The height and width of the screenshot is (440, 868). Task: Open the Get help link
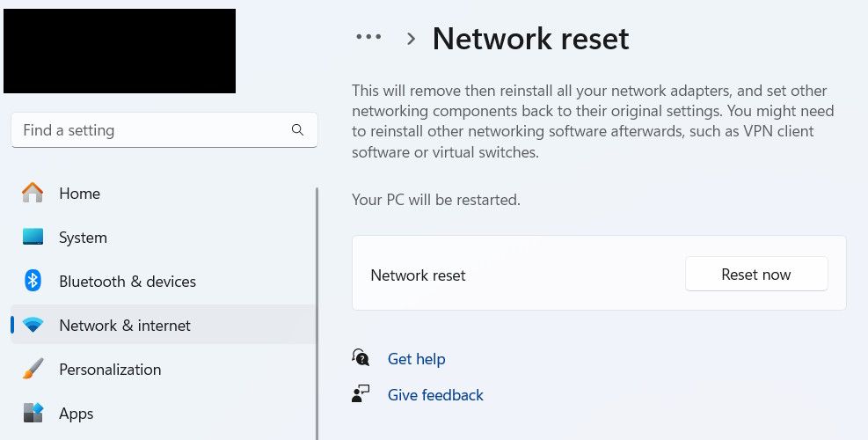416,358
